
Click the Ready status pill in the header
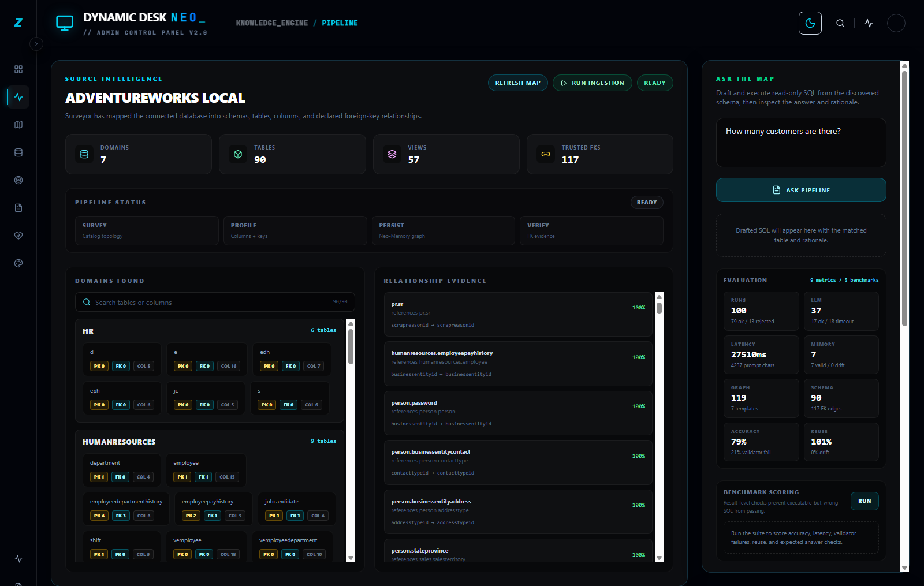click(x=655, y=83)
